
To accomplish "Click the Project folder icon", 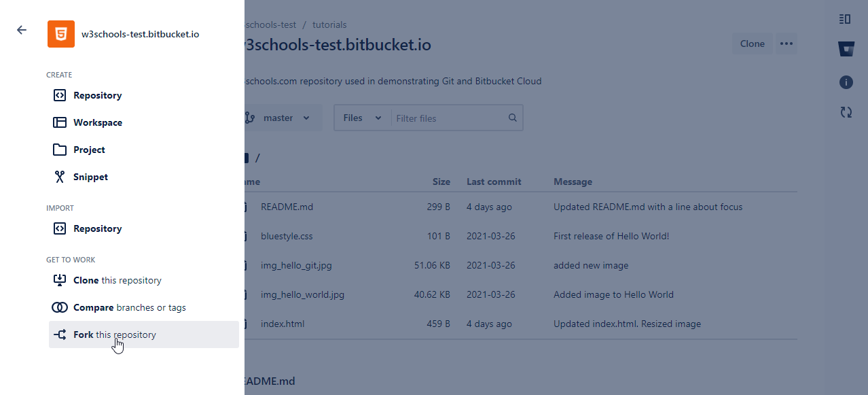I will click(60, 150).
